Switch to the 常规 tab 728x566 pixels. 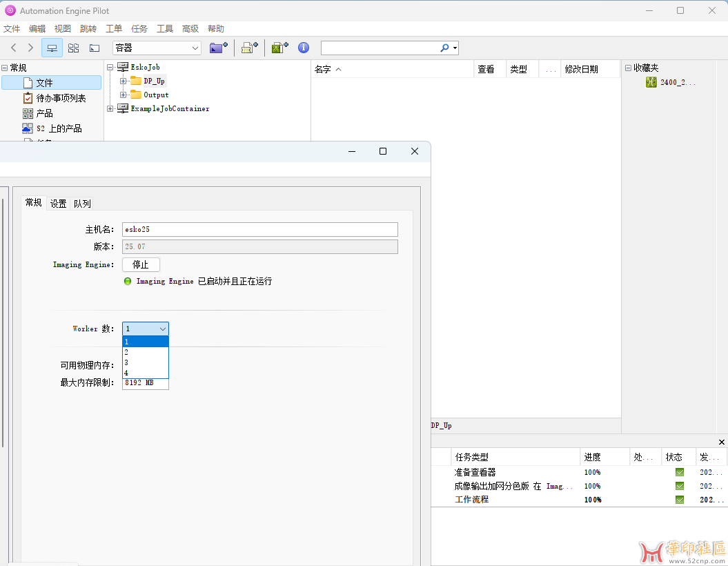pyautogui.click(x=33, y=202)
